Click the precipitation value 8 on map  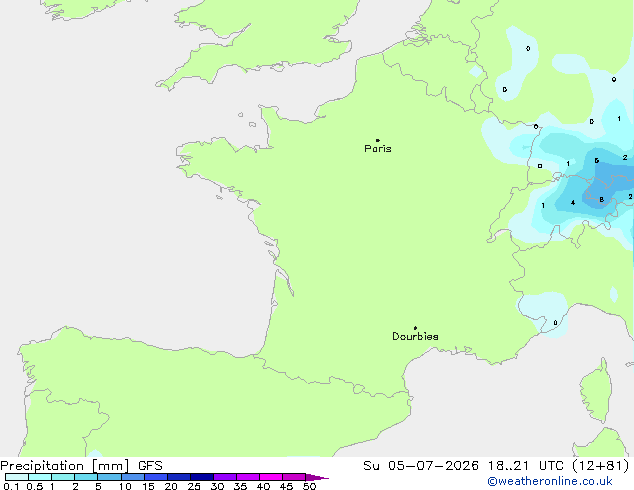pyautogui.click(x=602, y=200)
